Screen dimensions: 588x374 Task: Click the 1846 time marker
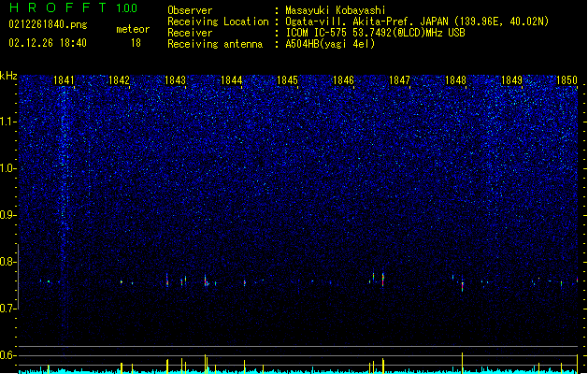click(343, 80)
